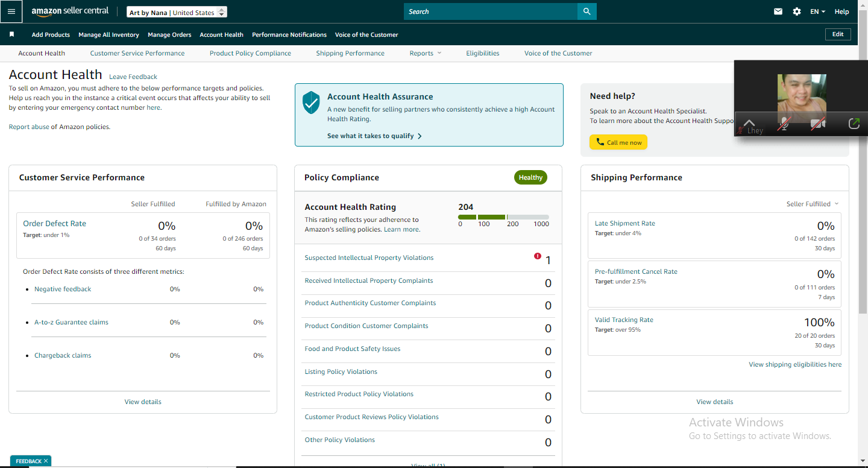Screen dimensions: 868x468
Task: Click the red alert icon beside Suspected IP Violations
Action: click(x=538, y=256)
